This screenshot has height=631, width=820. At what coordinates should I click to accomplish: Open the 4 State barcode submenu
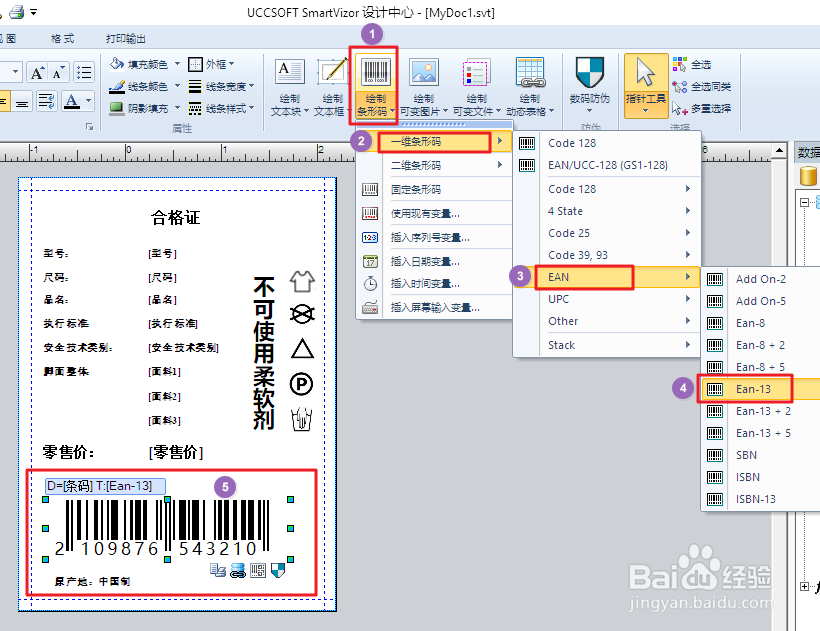pos(607,211)
